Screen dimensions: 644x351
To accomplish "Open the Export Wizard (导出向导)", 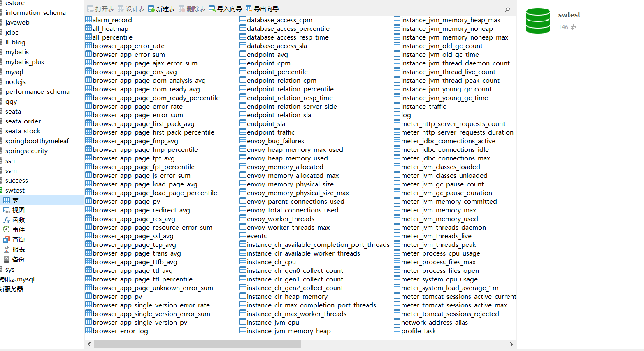I will pyautogui.click(x=262, y=9).
